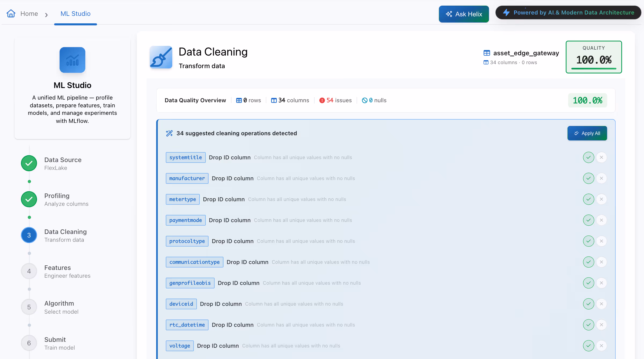Viewport: 644px width, 359px height.
Task: Click the protocoltype column tag
Action: (x=187, y=241)
